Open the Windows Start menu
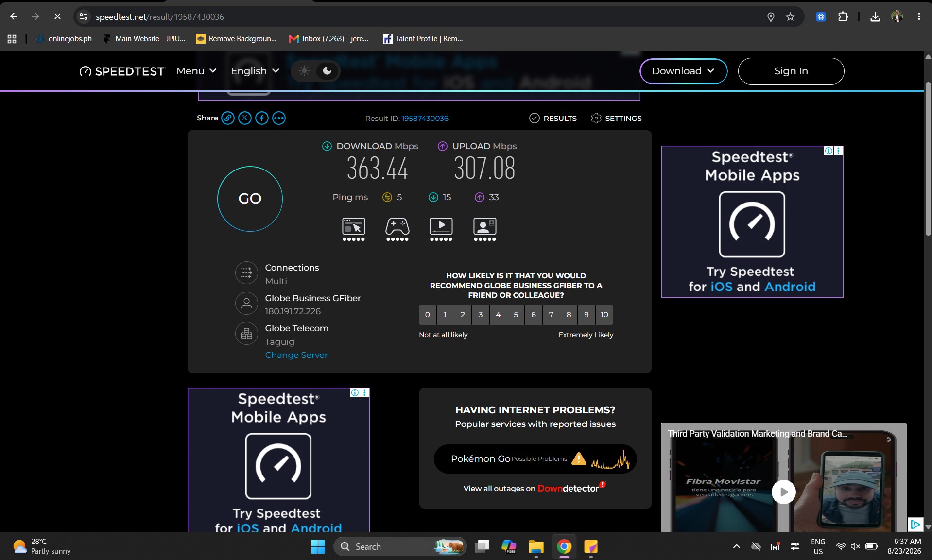This screenshot has height=560, width=932. 318,547
